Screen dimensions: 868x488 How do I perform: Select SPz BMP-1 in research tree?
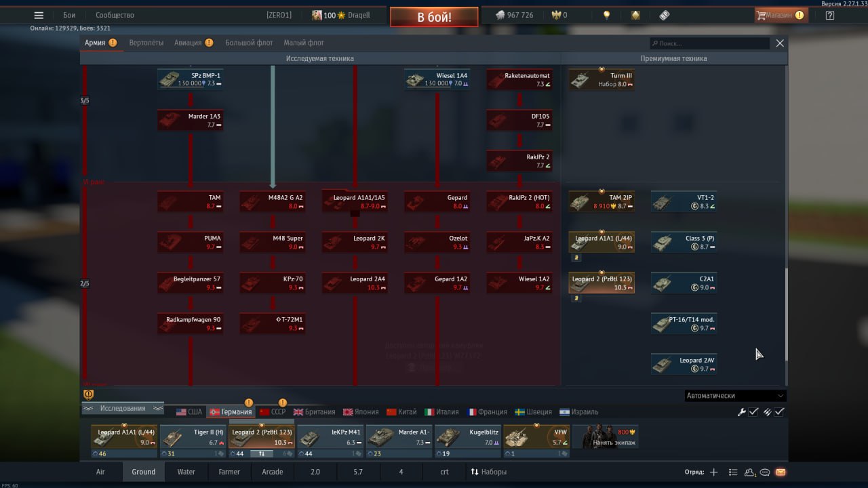(191, 80)
